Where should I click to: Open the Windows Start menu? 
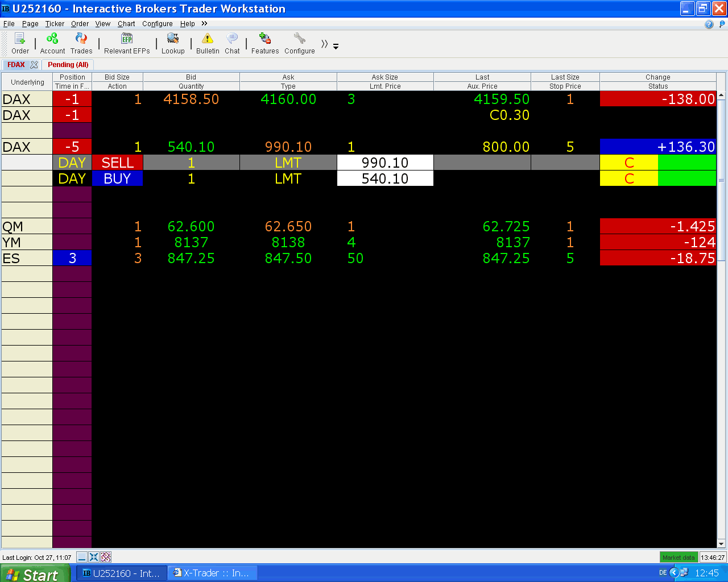pyautogui.click(x=35, y=573)
